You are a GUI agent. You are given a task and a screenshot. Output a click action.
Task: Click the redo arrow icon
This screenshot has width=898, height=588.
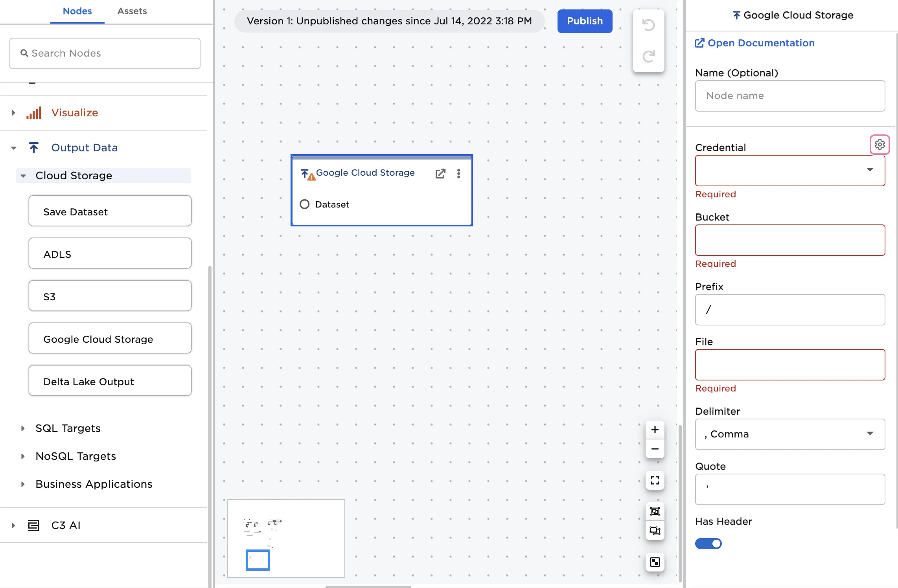pos(648,56)
